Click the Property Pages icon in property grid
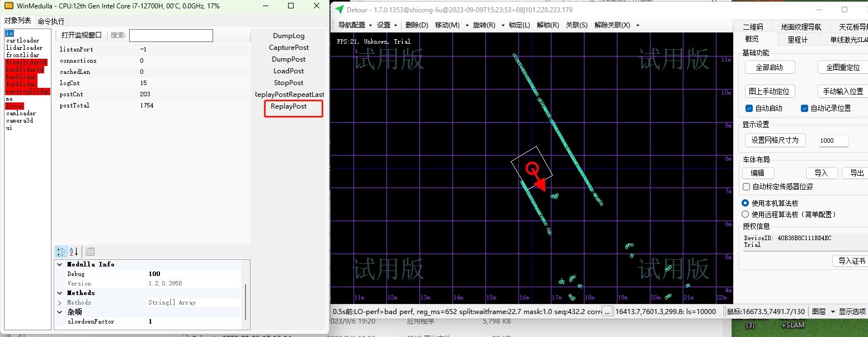The image size is (868, 337). [90, 252]
